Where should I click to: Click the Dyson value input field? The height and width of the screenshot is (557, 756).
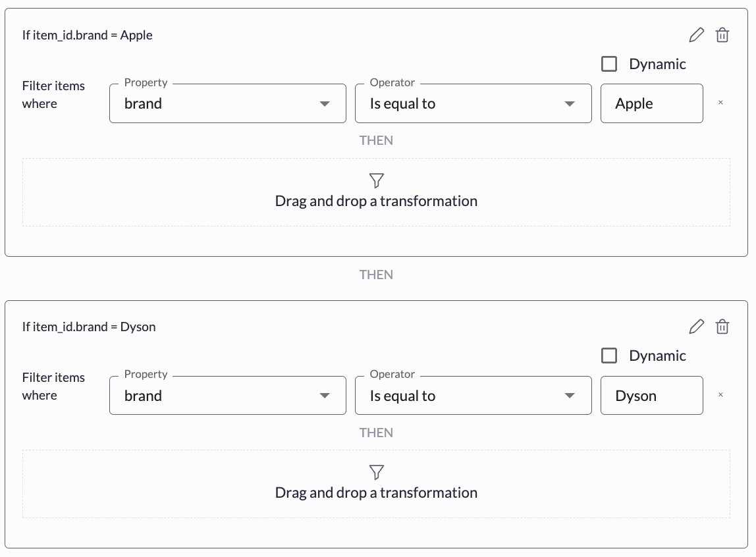pyautogui.click(x=651, y=395)
